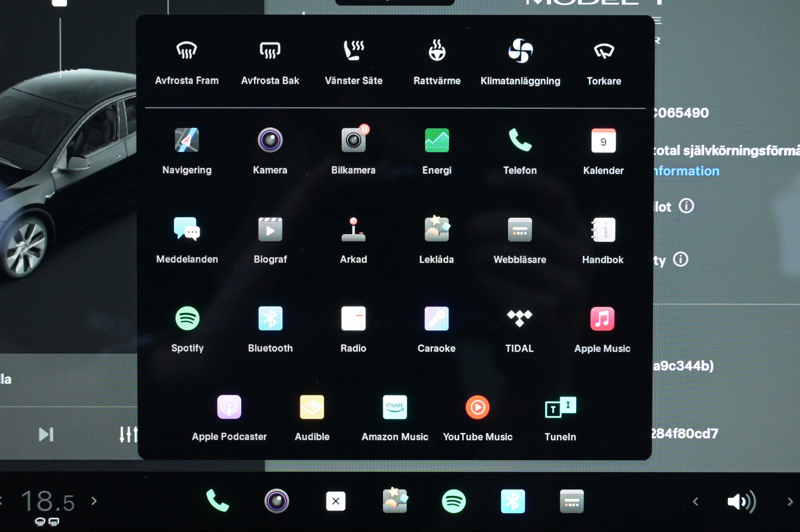Increase temperature with right arrow by 18.5

94,501
